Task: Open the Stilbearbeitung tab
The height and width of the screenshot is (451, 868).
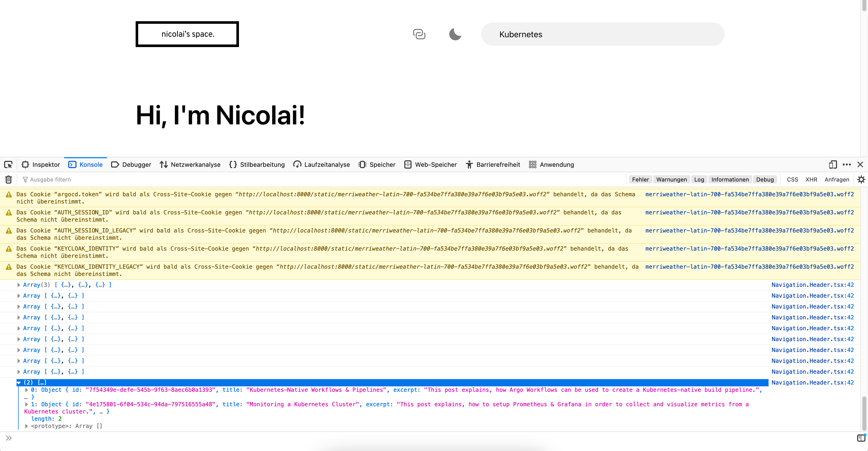Action: (257, 165)
